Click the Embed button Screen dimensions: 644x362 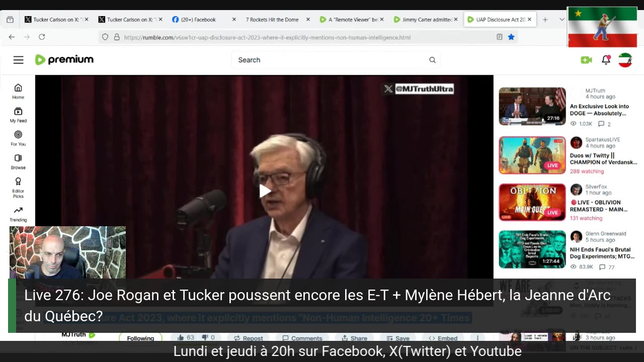(x=443, y=338)
